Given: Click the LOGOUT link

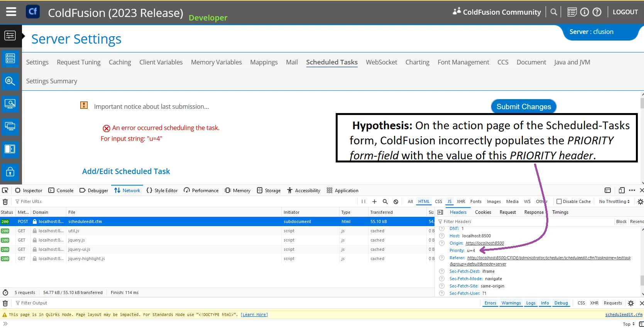Looking at the screenshot, I should (625, 12).
